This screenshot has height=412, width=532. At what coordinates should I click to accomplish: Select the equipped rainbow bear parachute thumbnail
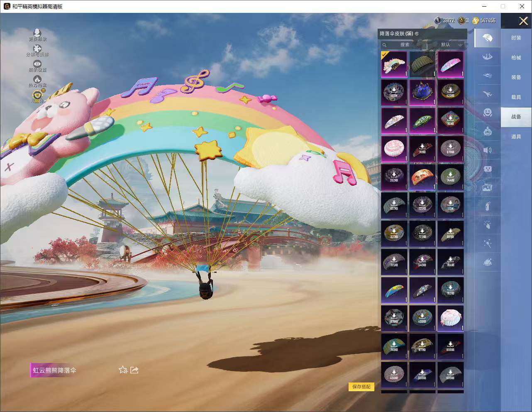point(394,64)
